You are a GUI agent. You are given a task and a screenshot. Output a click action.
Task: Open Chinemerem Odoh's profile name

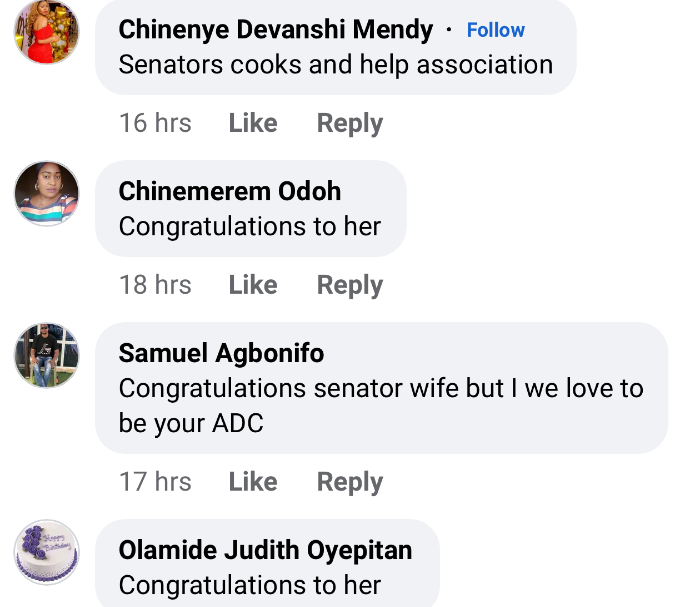click(x=229, y=191)
